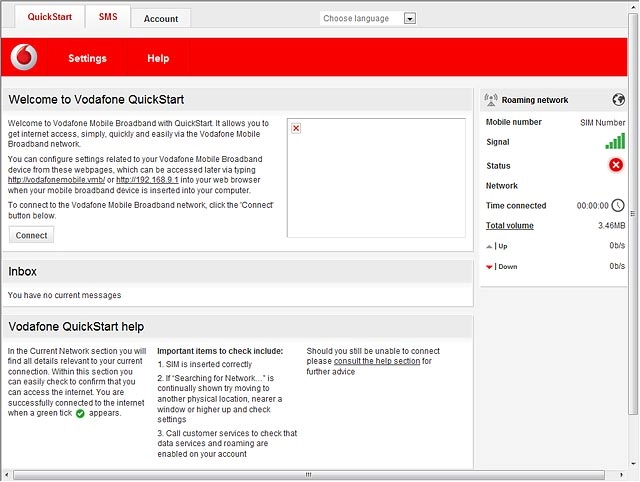The width and height of the screenshot is (640, 482).
Task: Click the red Down arrow traffic icon
Action: tap(489, 267)
